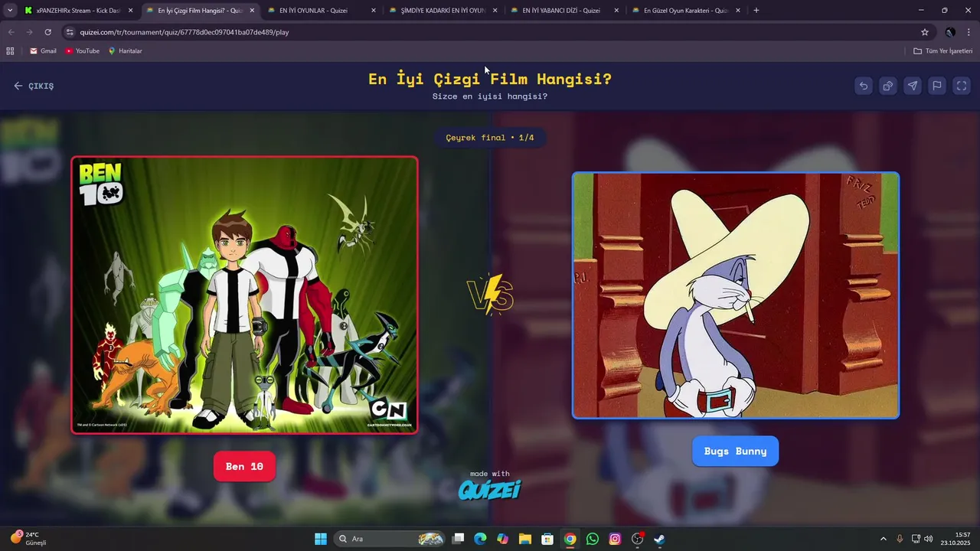Reload the page with refresh icon
The image size is (980, 551).
coord(47,32)
